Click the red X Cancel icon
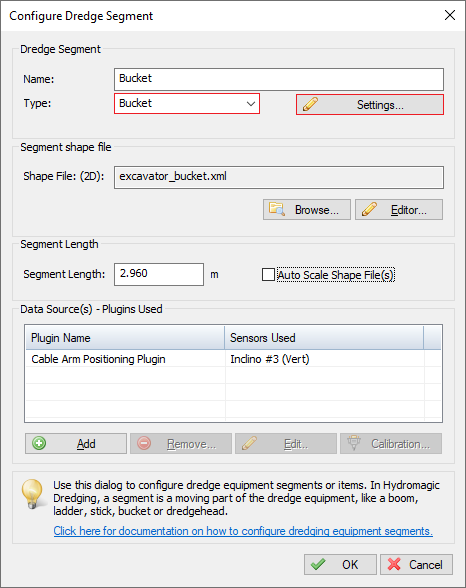Screen dimensions: 466x588 (x=394, y=564)
